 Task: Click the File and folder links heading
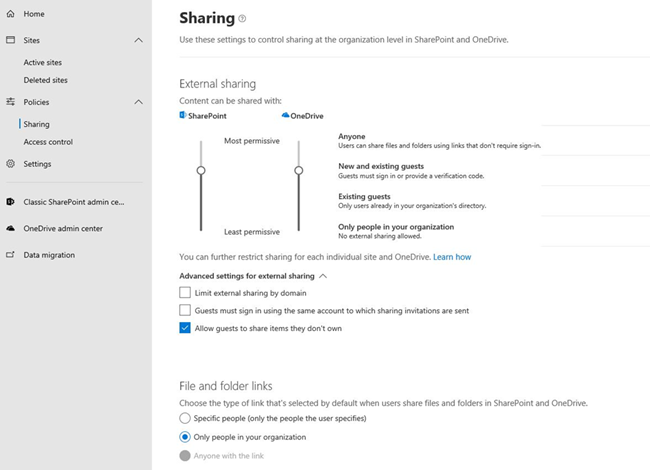226,386
